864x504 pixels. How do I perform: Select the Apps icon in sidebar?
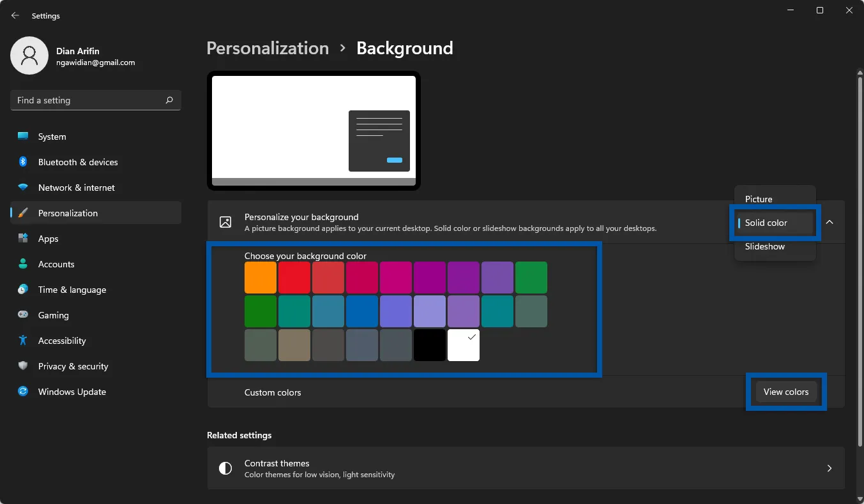point(23,239)
